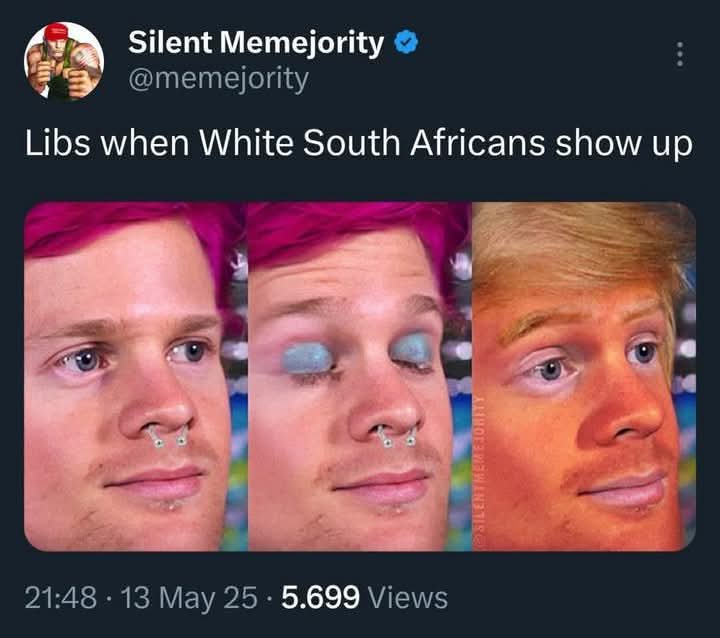Open the right blonde orange-tinted face image
This screenshot has height=638, width=720.
point(584,376)
